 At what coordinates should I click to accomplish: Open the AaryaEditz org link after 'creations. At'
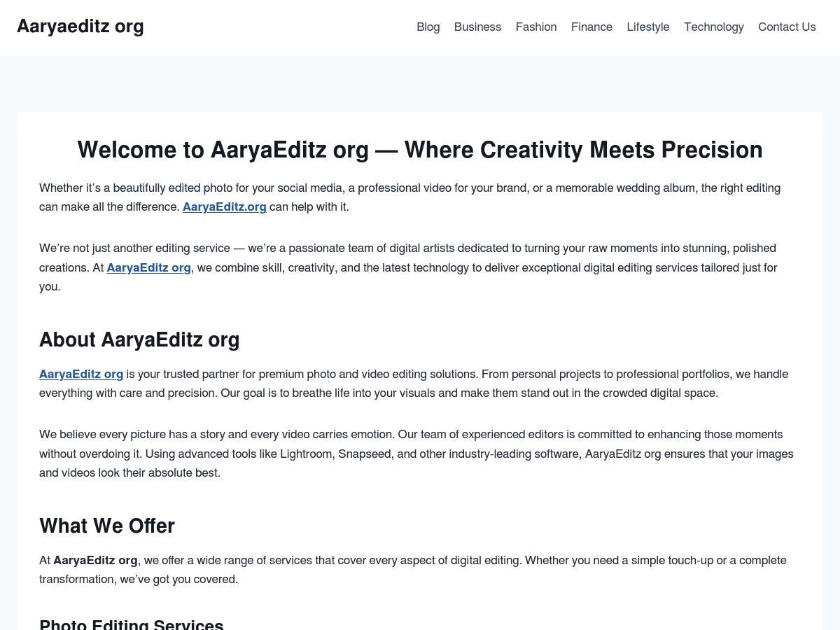click(148, 267)
